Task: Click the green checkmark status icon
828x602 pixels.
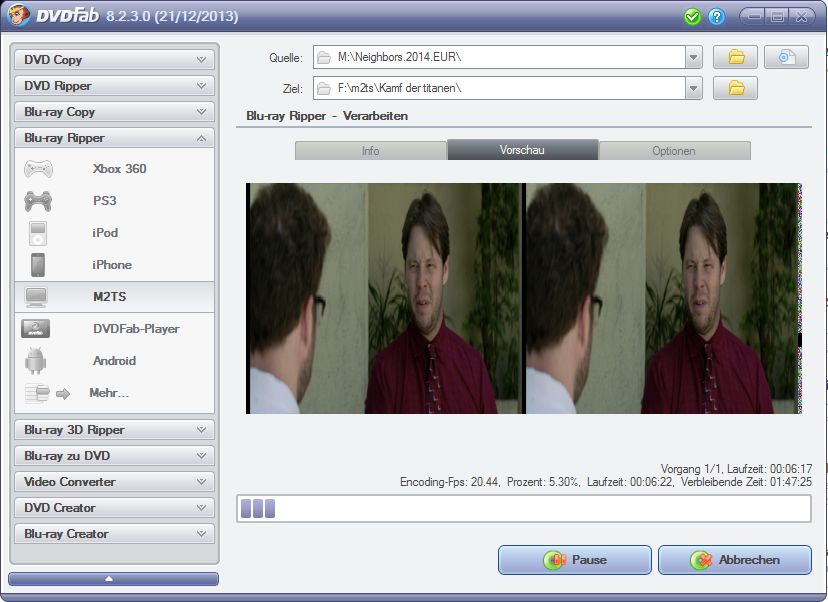Action: point(692,17)
